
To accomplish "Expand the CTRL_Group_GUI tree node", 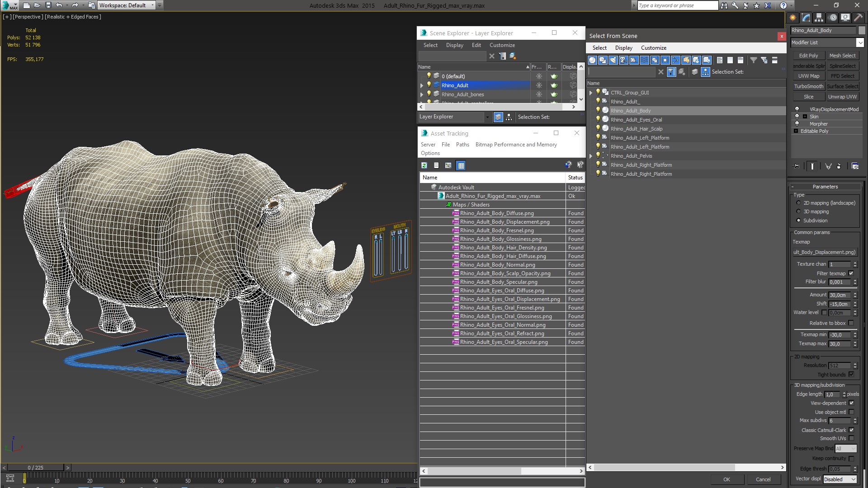I will coord(590,93).
